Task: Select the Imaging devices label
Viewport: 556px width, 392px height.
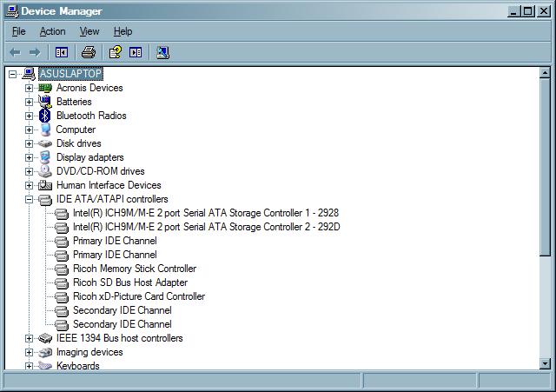Action: click(x=89, y=352)
